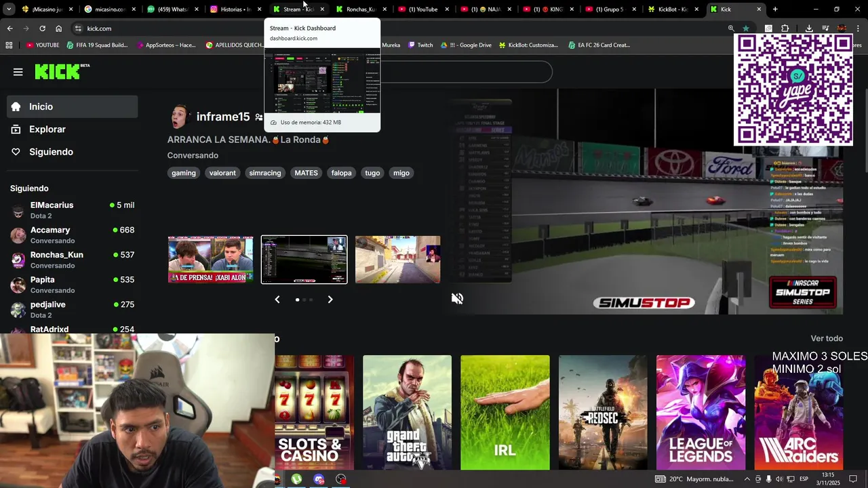Click Ver todo categories link

(x=827, y=338)
